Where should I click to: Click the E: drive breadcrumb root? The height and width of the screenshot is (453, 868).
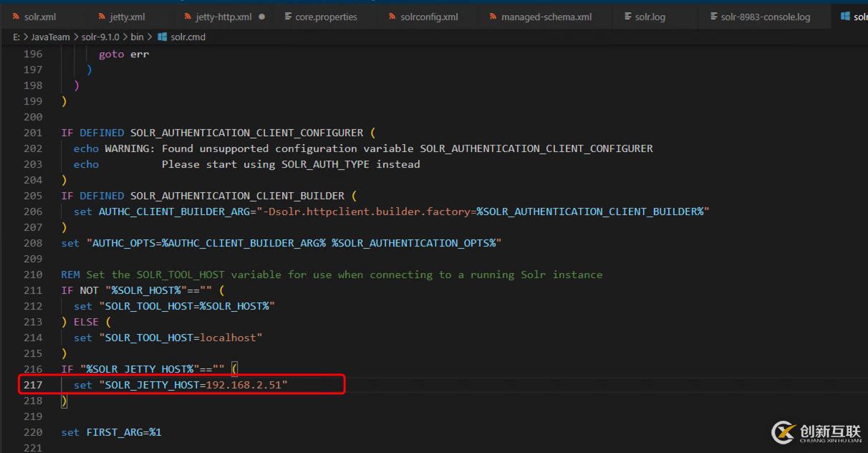click(16, 37)
